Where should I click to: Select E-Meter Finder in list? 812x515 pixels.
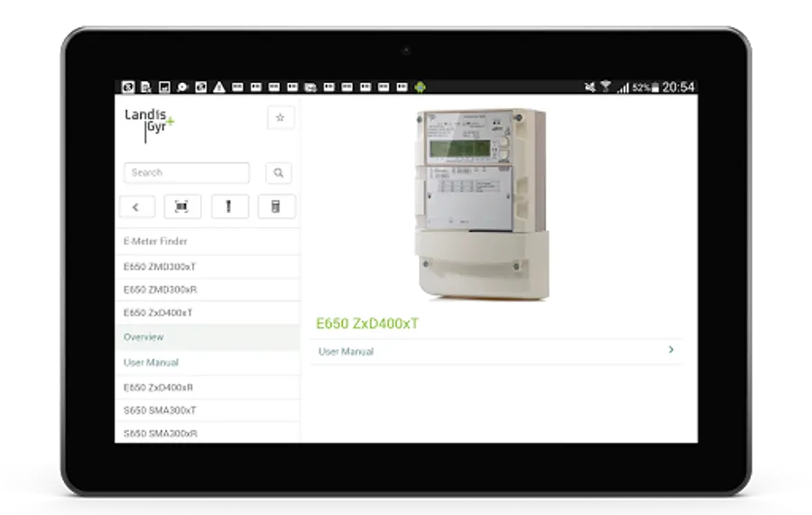pyautogui.click(x=208, y=241)
